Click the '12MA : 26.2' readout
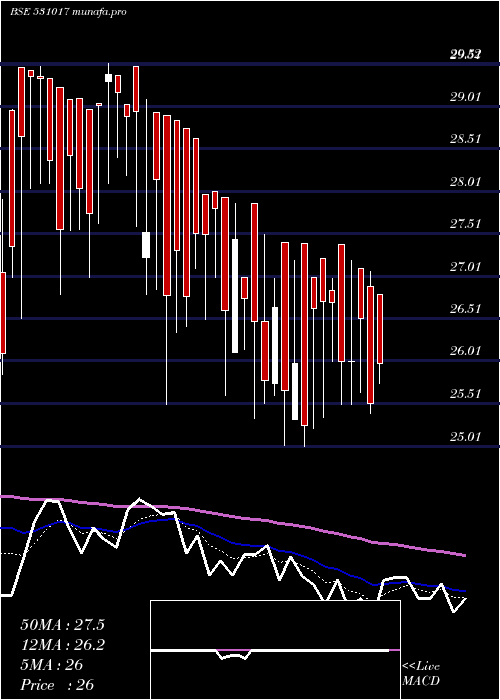 (x=62, y=645)
